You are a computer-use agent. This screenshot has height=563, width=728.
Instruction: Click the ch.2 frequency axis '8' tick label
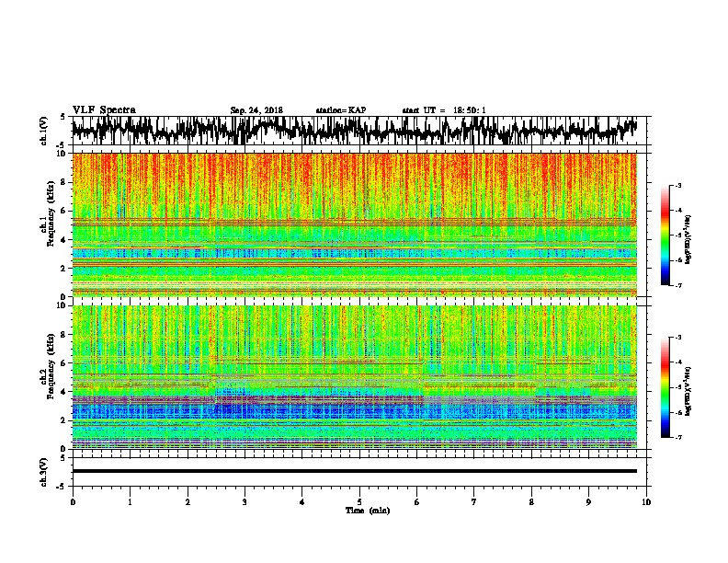pyautogui.click(x=63, y=334)
